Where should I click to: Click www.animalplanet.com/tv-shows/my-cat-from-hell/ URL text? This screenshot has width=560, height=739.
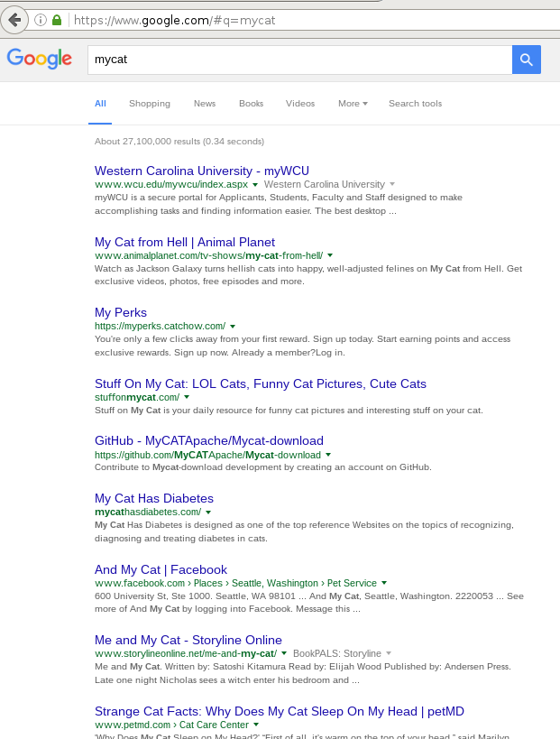point(208,255)
